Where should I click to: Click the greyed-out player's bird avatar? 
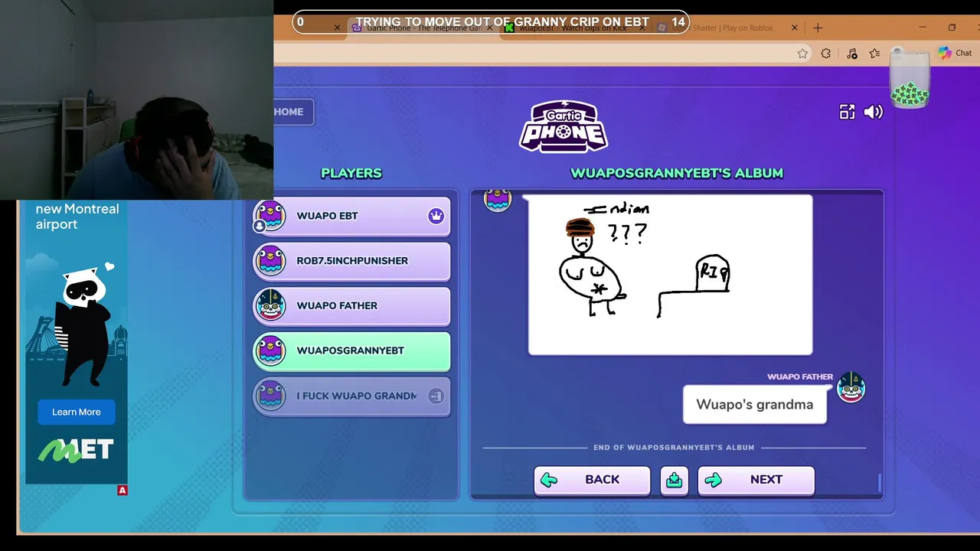tap(269, 396)
